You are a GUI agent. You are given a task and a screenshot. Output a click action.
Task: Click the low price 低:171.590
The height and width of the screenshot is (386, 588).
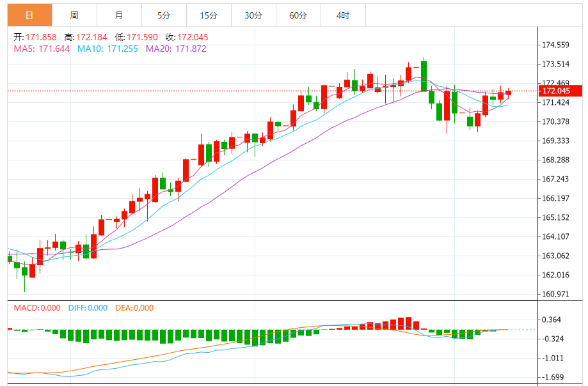point(136,38)
